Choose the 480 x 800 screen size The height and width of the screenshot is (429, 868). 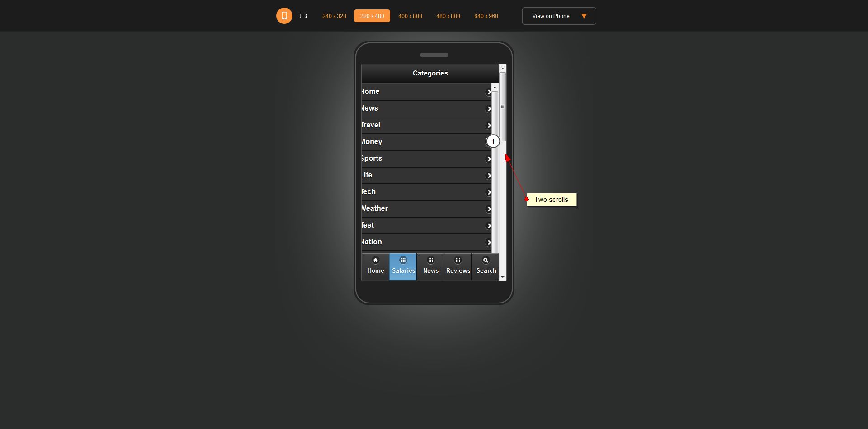point(448,16)
